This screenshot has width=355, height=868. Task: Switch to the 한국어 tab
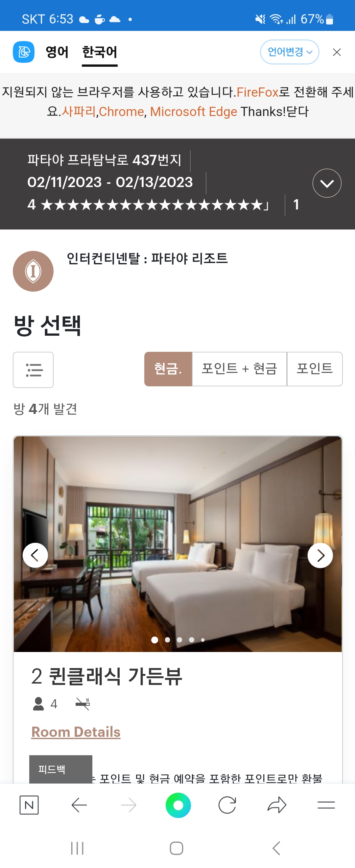[100, 53]
